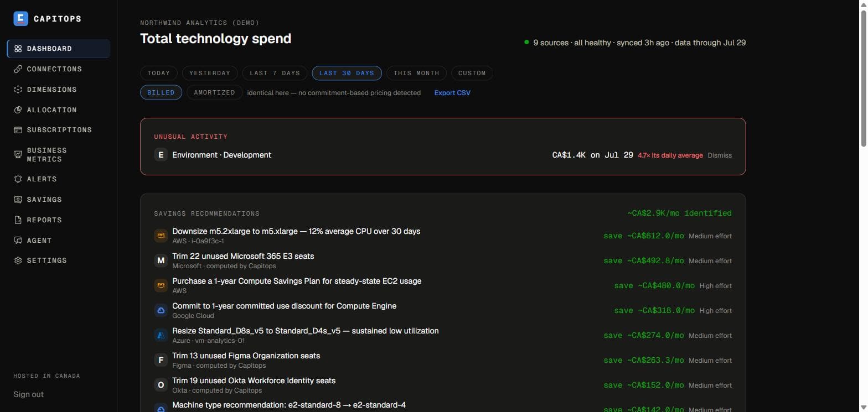Viewport: 868px width, 412px height.
Task: Click the Business Metrics chart icon
Action: [18, 155]
